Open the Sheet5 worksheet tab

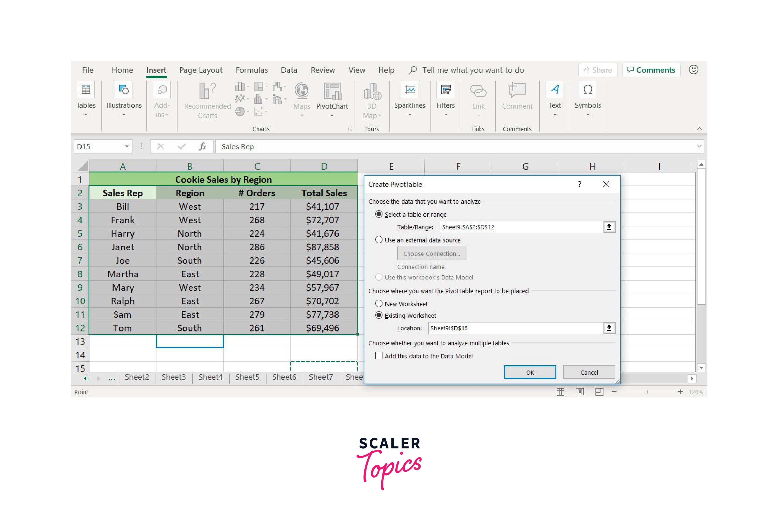247,377
